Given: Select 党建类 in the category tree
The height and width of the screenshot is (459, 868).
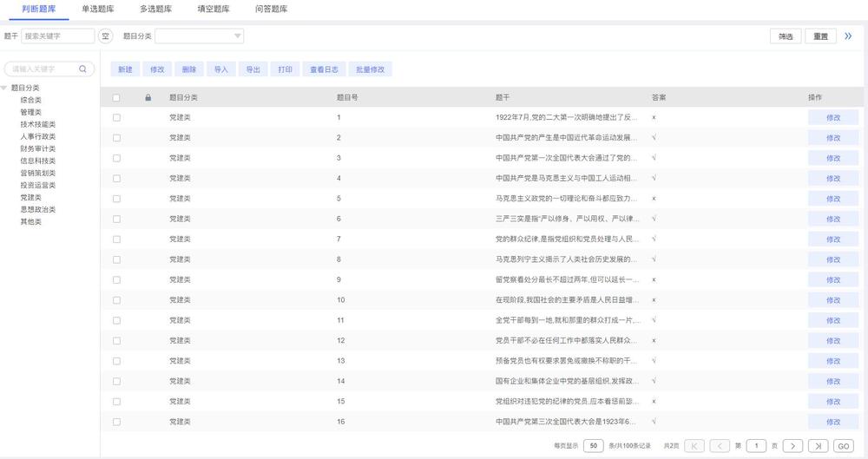Looking at the screenshot, I should point(30,198).
